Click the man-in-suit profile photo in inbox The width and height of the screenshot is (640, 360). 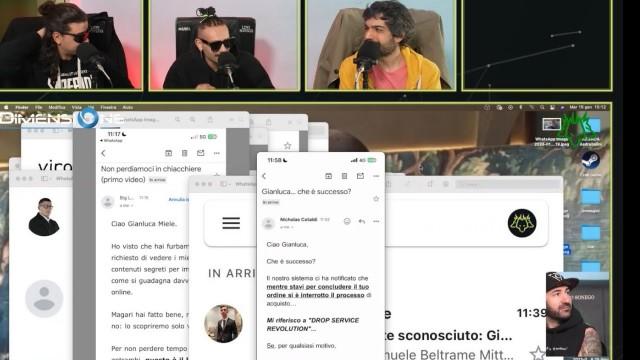[x=223, y=323]
